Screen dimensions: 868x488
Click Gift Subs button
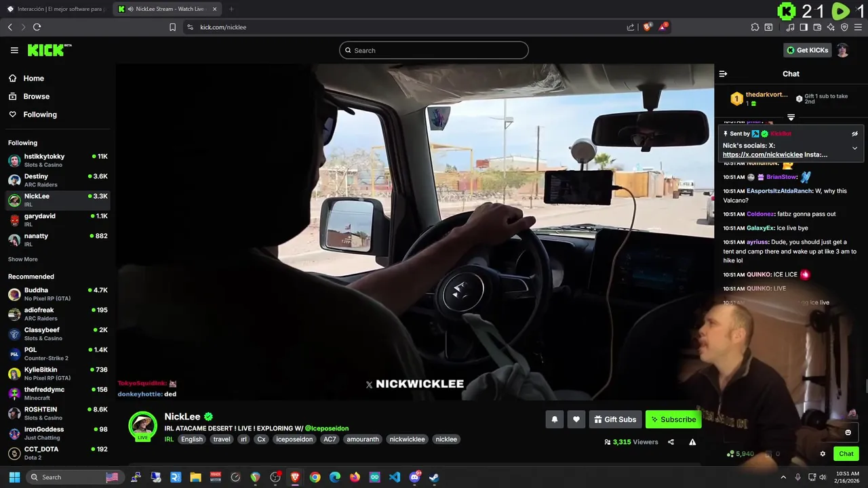[615, 420]
